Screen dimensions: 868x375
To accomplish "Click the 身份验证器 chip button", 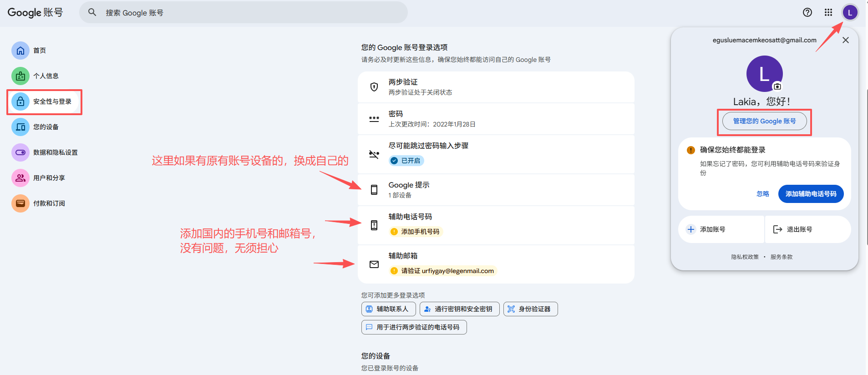I will [x=530, y=309].
